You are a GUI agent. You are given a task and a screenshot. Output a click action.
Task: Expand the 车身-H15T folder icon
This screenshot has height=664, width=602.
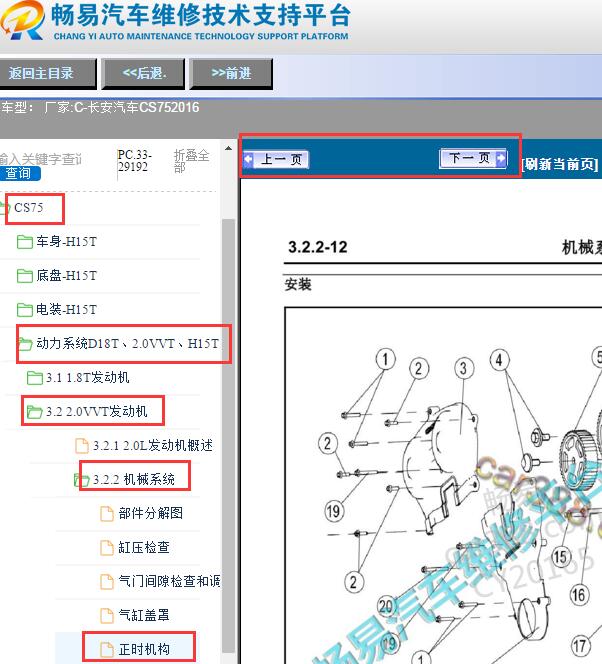point(25,242)
